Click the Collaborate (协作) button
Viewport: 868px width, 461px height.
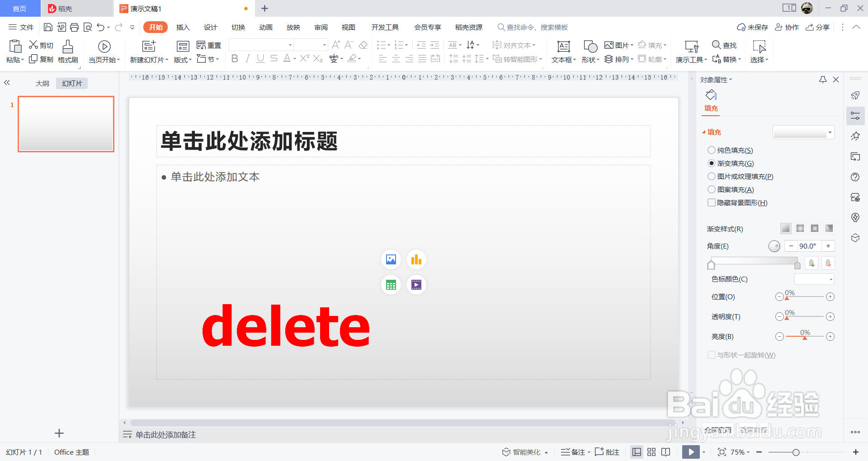click(787, 27)
